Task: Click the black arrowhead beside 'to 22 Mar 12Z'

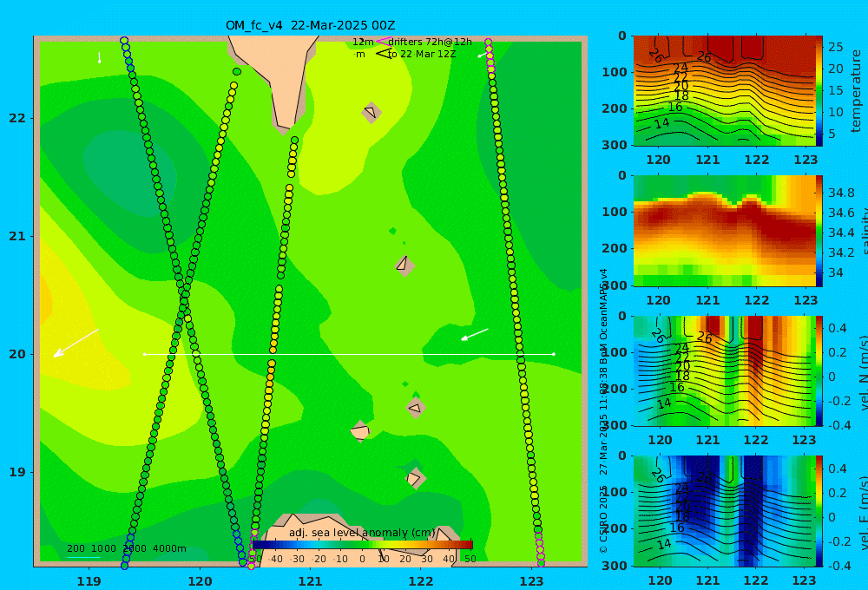Action: (x=383, y=54)
